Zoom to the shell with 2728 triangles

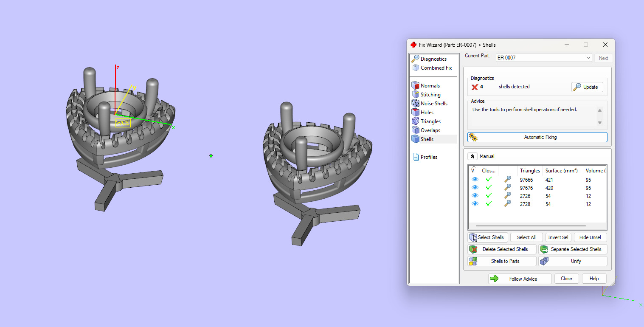click(507, 204)
